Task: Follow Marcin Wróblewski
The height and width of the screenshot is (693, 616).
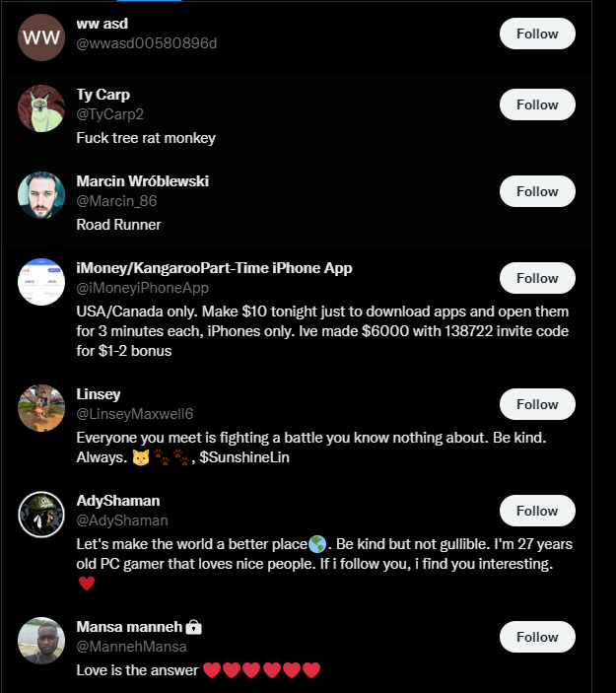Action: 537,191
